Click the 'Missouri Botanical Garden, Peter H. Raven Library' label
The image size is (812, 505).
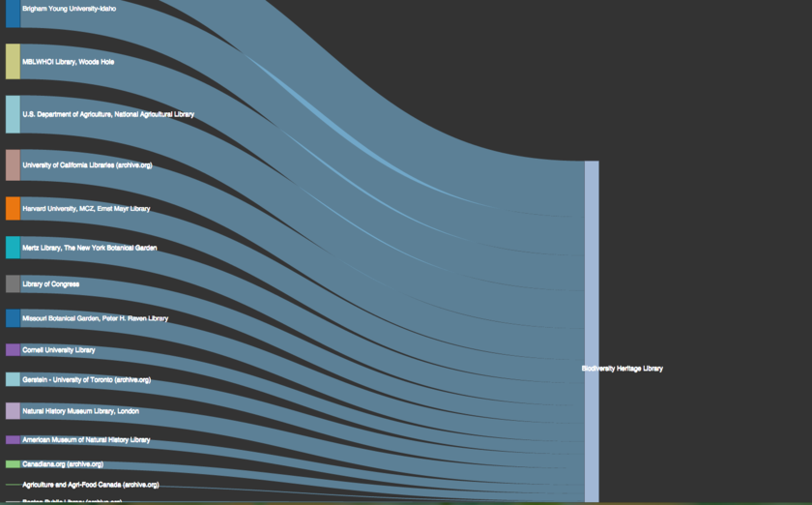[96, 318]
